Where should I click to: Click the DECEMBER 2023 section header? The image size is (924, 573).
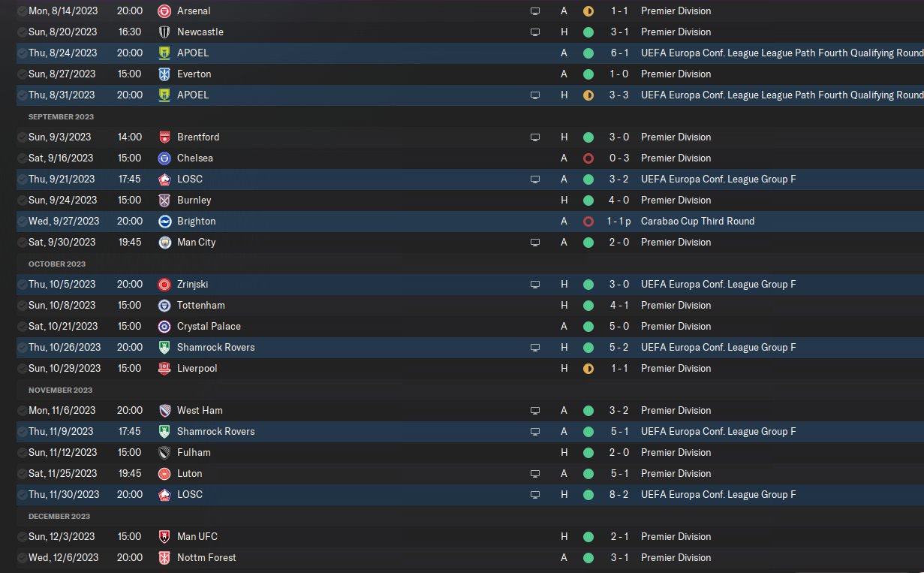click(x=59, y=516)
